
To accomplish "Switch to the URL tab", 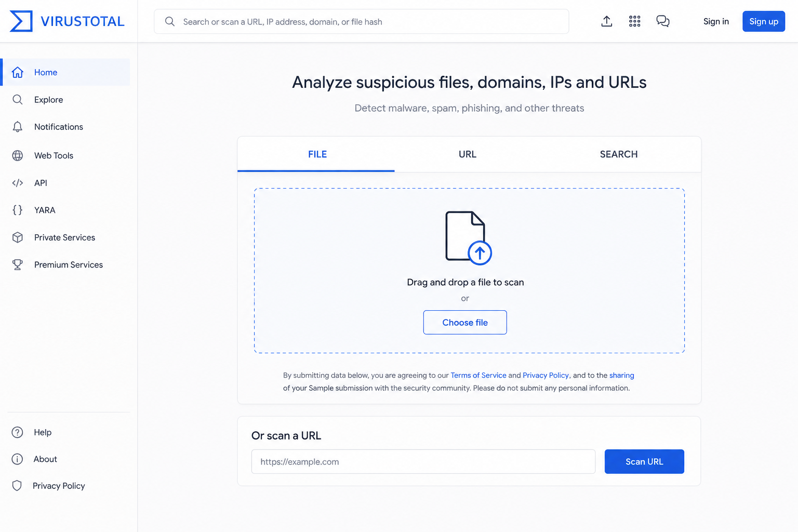I will (x=468, y=154).
